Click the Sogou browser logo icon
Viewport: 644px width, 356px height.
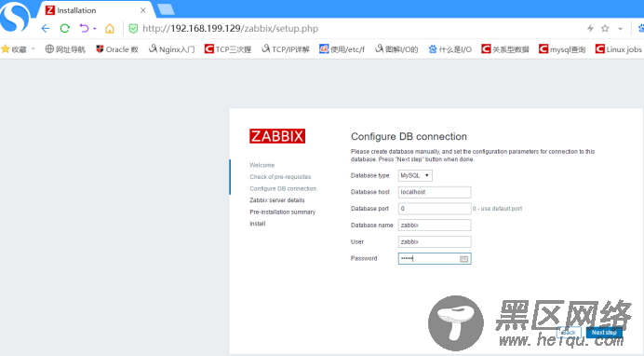click(15, 17)
